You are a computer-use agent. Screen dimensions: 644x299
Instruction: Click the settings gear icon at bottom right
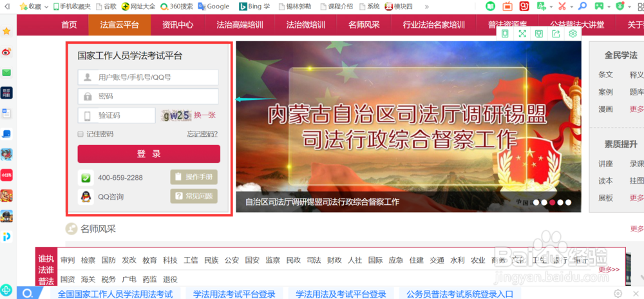[618, 293]
